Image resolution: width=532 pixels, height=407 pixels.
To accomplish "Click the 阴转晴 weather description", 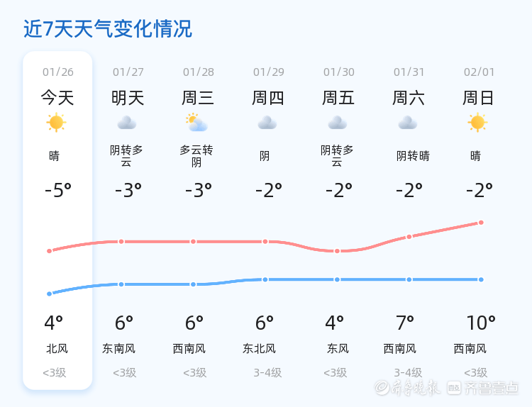I will point(413,156).
